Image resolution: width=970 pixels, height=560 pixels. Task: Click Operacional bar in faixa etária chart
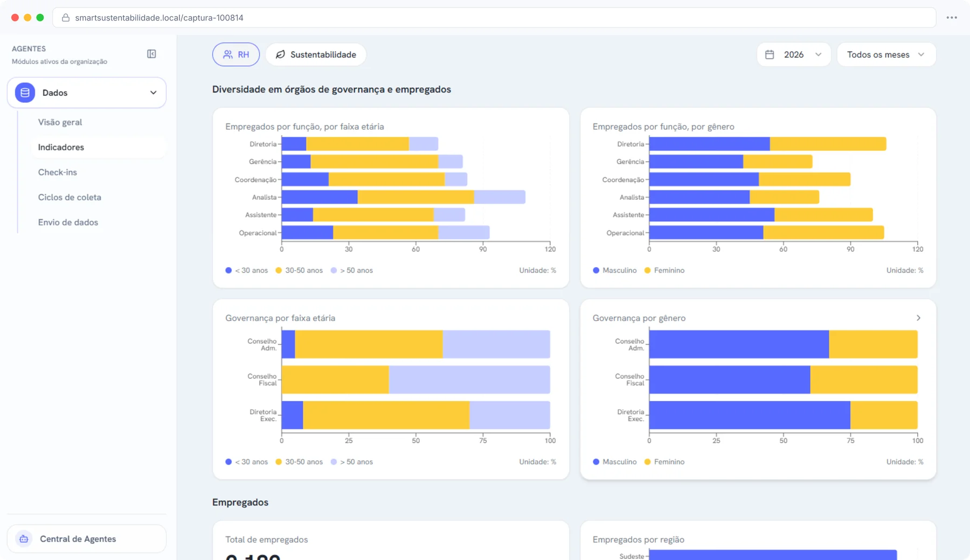point(385,233)
